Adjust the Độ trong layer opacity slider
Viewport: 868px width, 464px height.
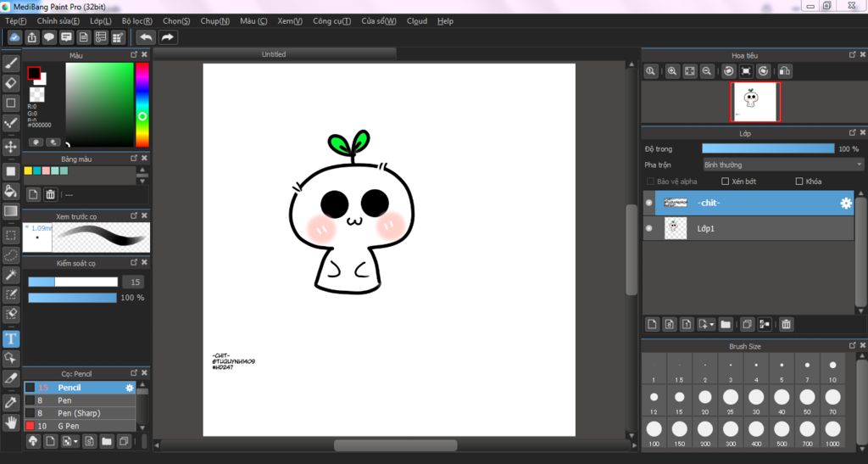click(768, 148)
